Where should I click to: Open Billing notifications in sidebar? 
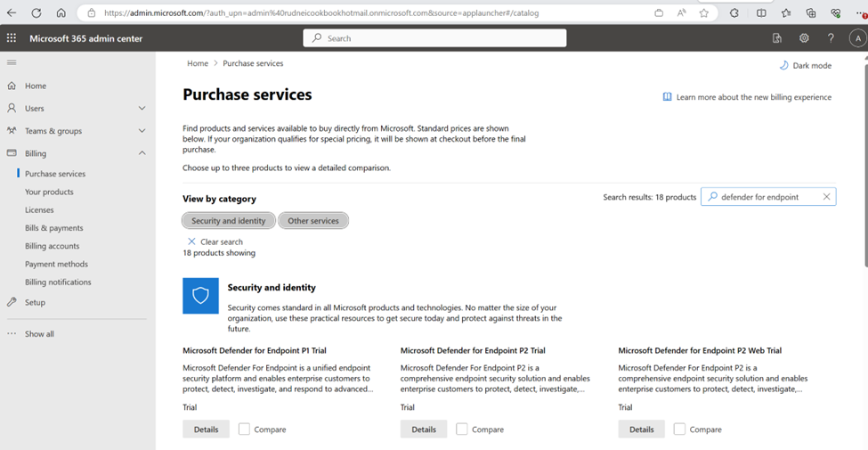point(58,282)
